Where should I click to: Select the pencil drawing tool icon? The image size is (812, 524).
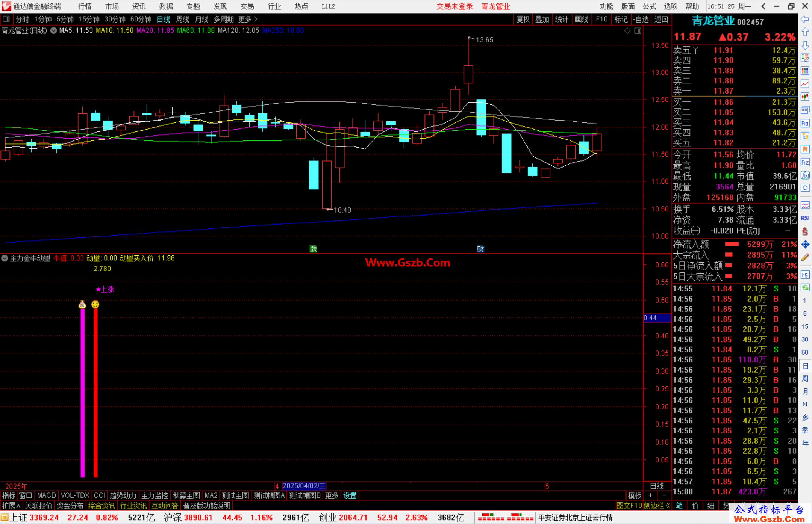[805, 257]
